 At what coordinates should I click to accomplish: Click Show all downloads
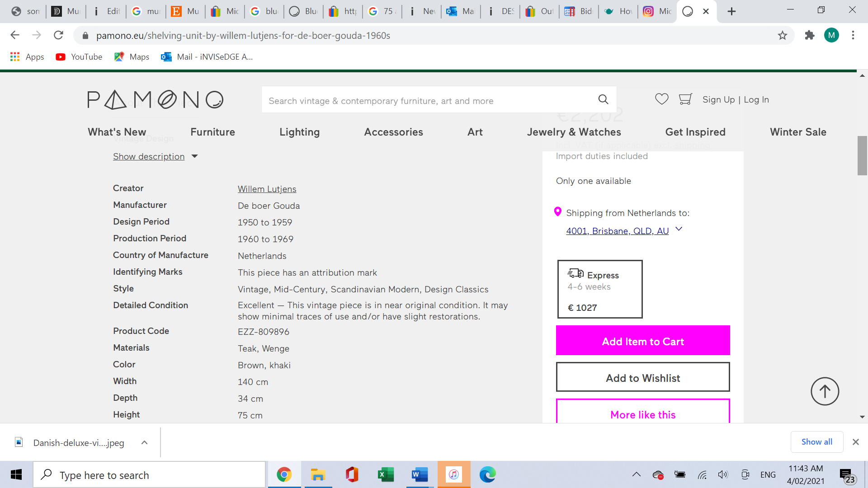point(816,442)
